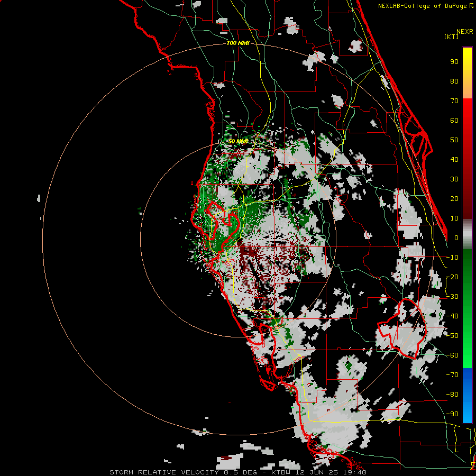Click the 50 value on the velocity scale
The width and height of the screenshot is (476, 476).
(x=454, y=140)
